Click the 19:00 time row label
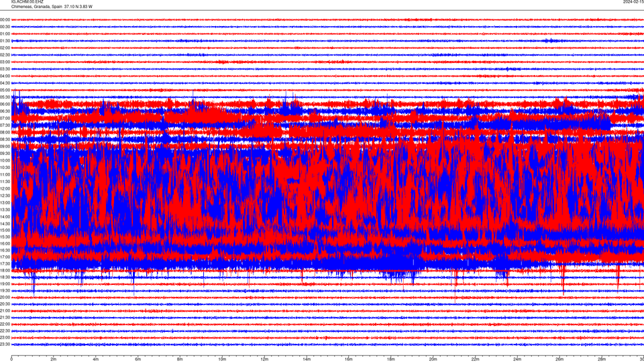 (x=5, y=284)
